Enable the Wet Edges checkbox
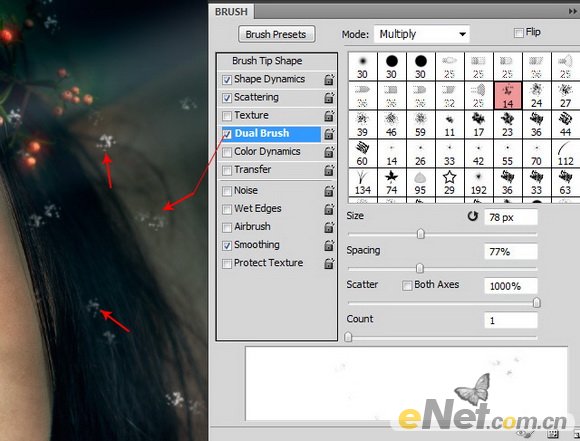Screen dimensions: 580x441 227,209
